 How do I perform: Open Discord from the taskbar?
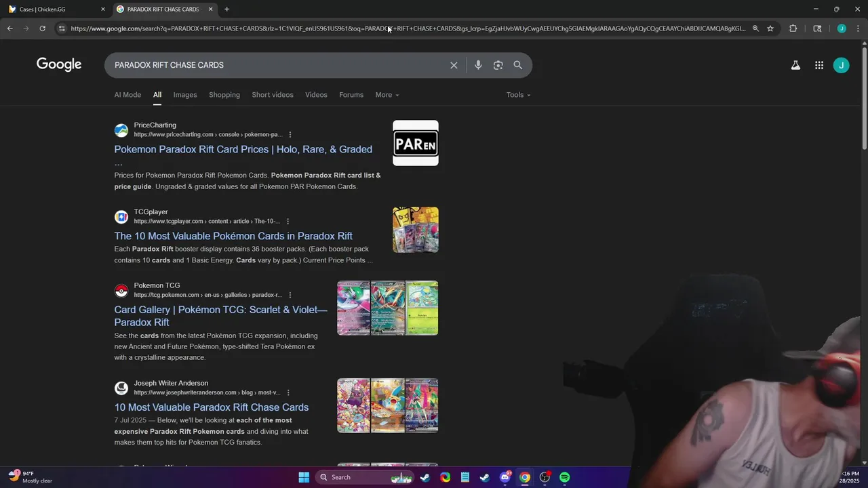point(505,477)
